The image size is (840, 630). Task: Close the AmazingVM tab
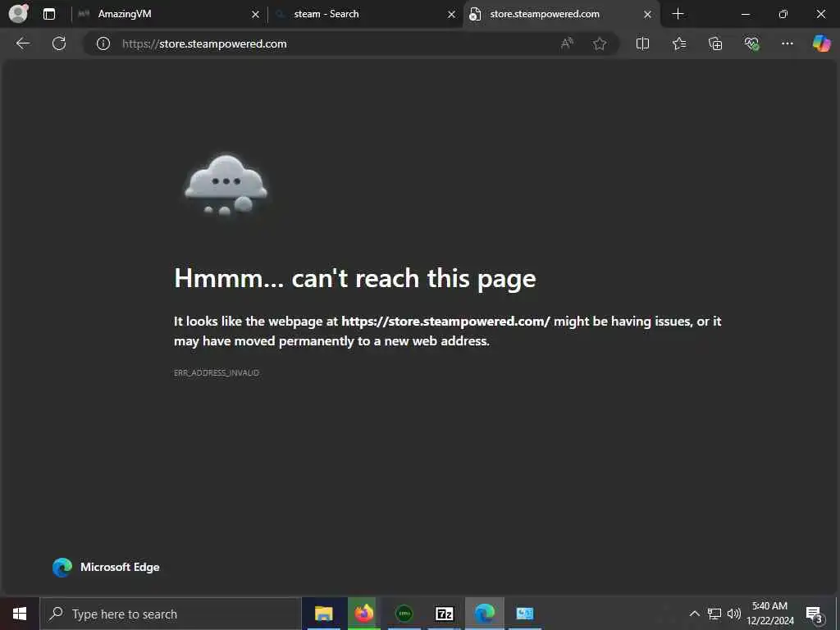coord(256,15)
